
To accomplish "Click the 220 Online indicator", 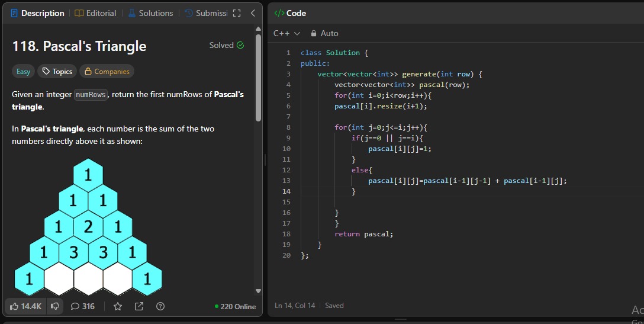I will [x=236, y=307].
